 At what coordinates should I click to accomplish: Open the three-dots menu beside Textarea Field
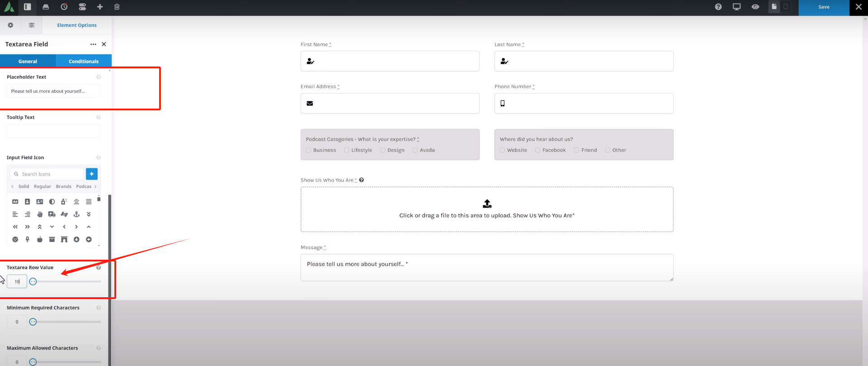coord(93,44)
